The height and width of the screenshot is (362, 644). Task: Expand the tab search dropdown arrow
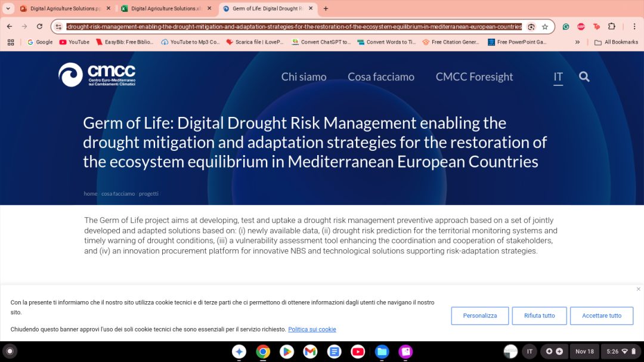pyautogui.click(x=8, y=8)
